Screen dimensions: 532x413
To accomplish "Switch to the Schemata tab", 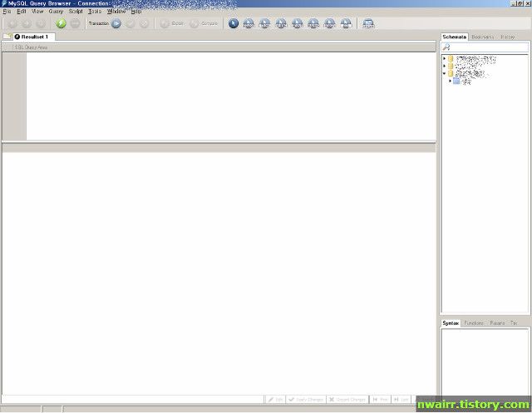I will pyautogui.click(x=454, y=37).
